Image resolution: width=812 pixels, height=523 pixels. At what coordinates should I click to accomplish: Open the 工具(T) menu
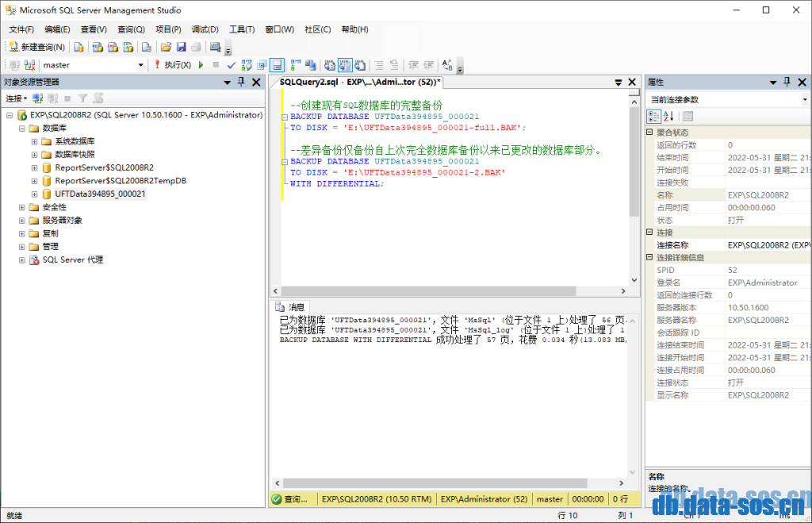pos(242,29)
